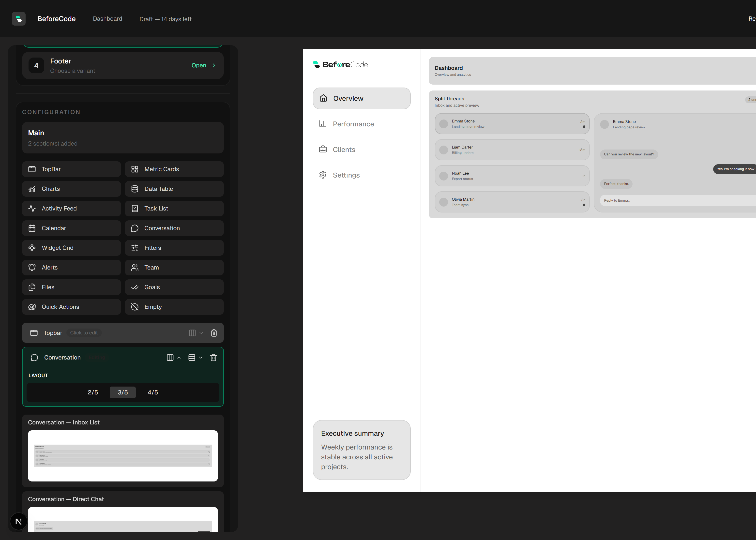Click the Data Table database icon

tap(135, 189)
